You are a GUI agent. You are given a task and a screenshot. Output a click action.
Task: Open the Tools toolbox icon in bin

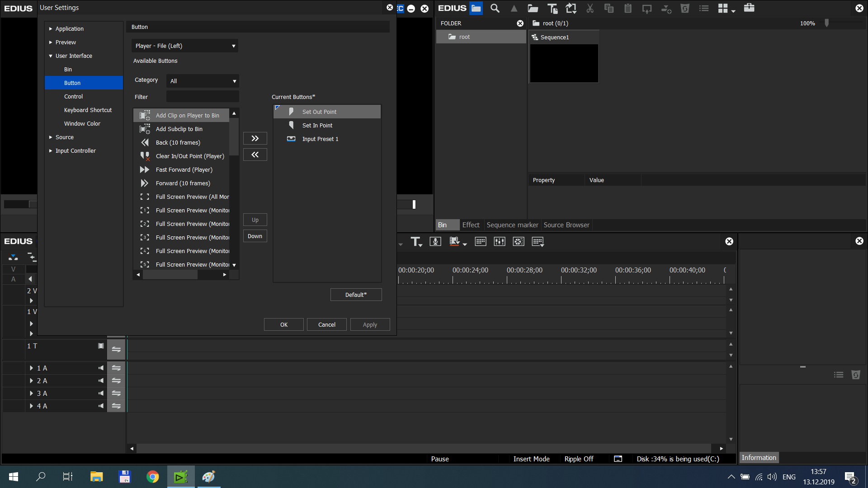(749, 8)
